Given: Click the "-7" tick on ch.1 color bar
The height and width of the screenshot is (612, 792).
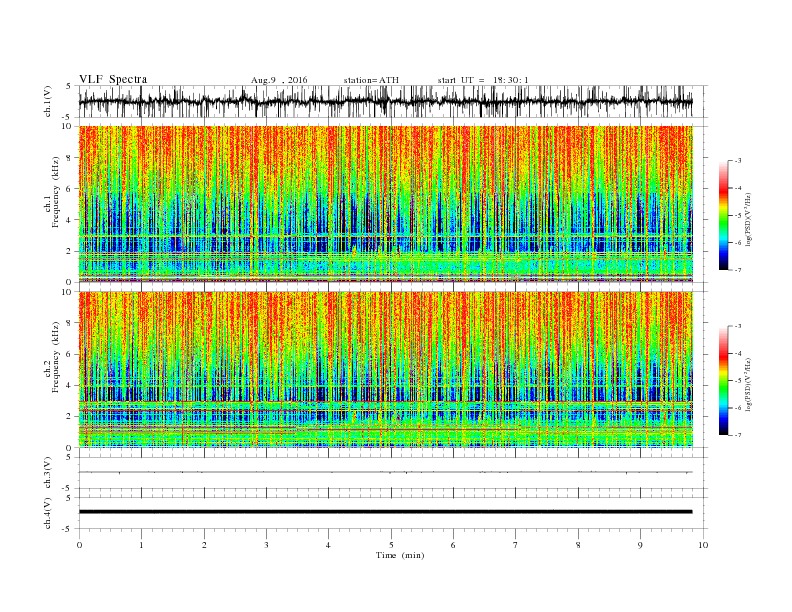Looking at the screenshot, I should pos(737,270).
